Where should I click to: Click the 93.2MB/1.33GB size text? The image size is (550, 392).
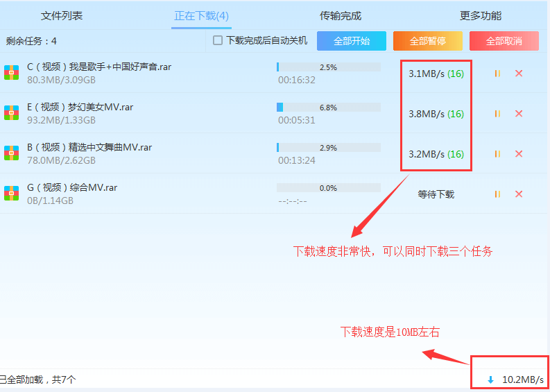[x=62, y=120]
